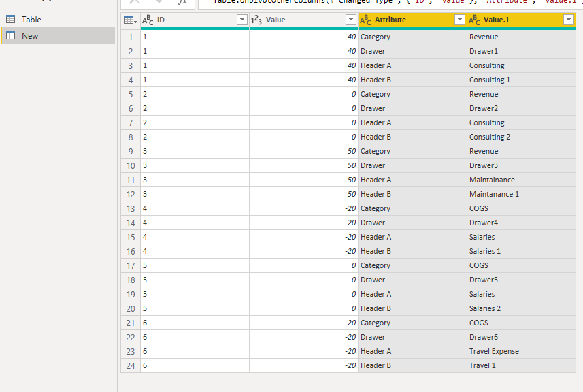This screenshot has height=392, width=583.
Task: Select row number 1
Action: [131, 37]
